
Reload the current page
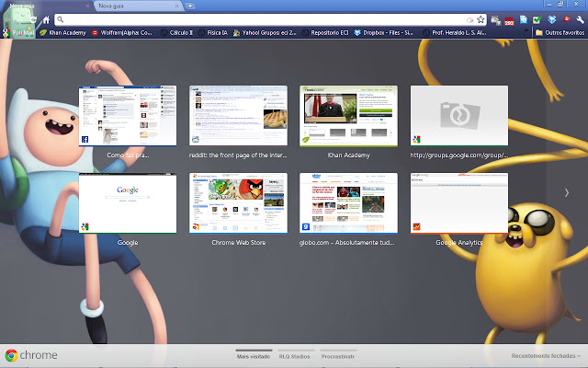(x=33, y=20)
